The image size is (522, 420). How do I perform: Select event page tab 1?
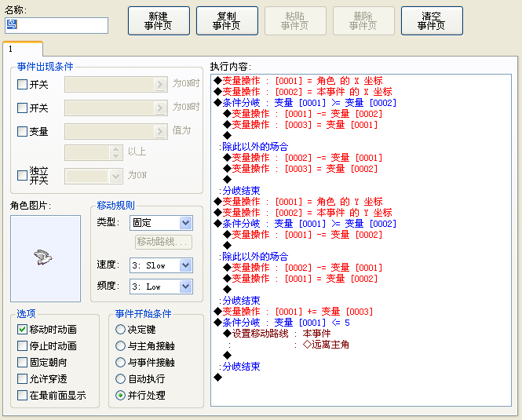pyautogui.click(x=23, y=49)
